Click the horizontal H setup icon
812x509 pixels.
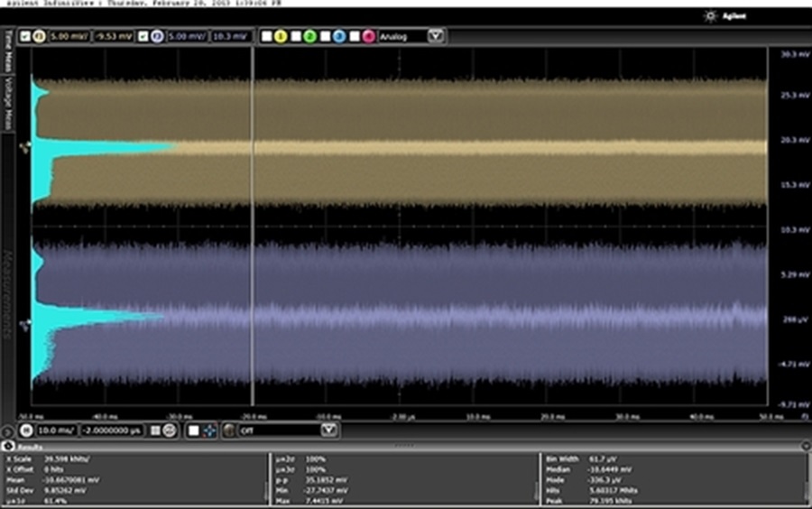tap(26, 430)
